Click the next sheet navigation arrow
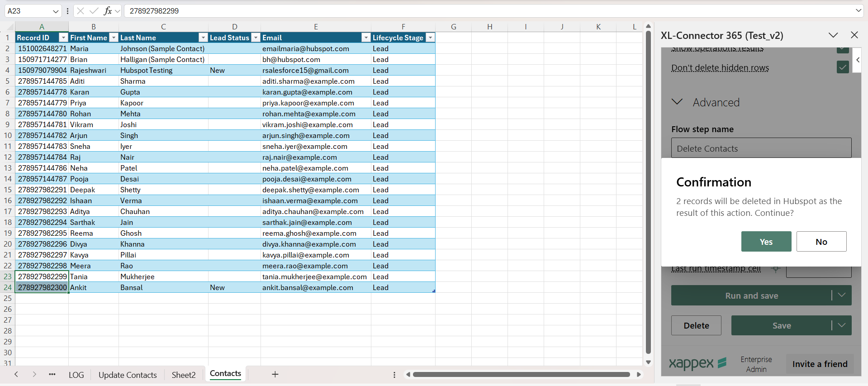The width and height of the screenshot is (868, 386). tap(34, 374)
